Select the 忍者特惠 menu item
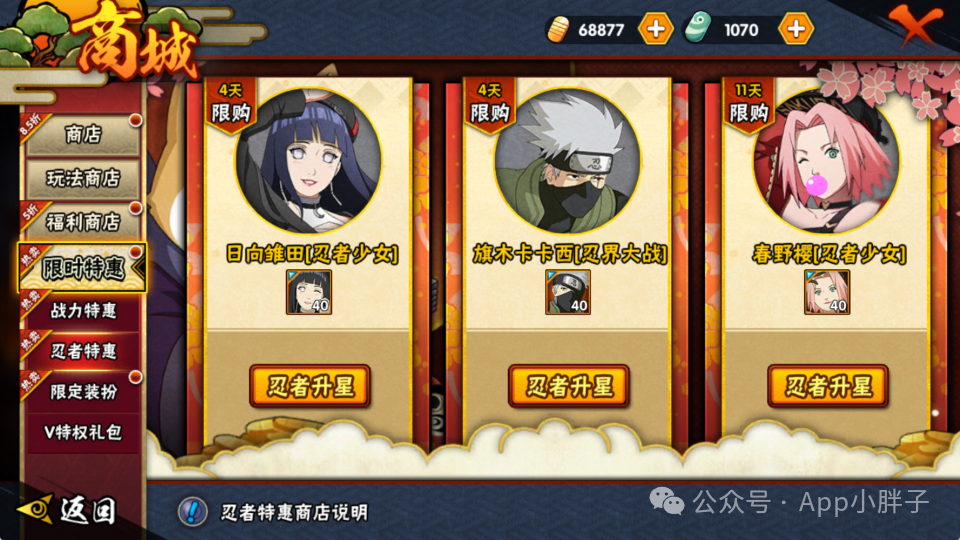960x540 pixels. (83, 351)
